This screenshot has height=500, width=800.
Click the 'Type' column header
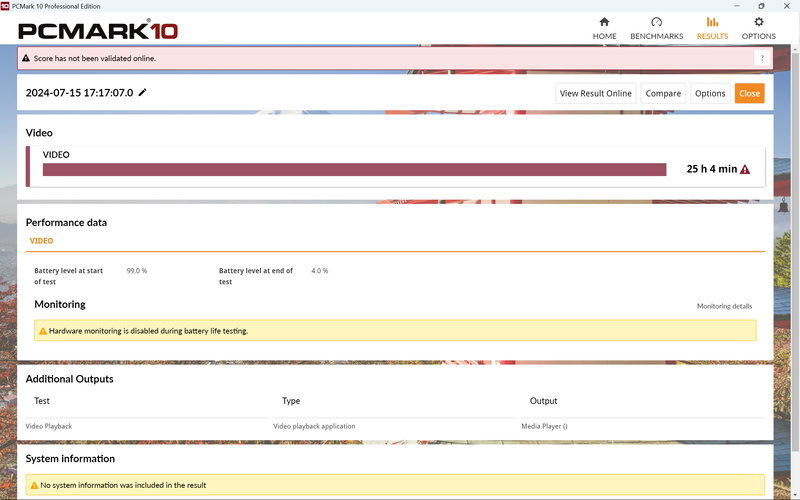pyautogui.click(x=291, y=401)
